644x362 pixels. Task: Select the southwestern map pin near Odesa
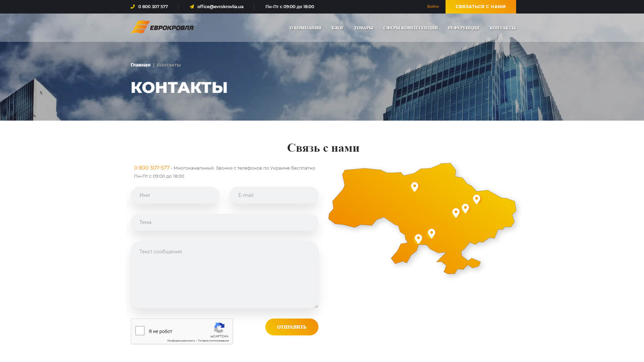click(418, 239)
